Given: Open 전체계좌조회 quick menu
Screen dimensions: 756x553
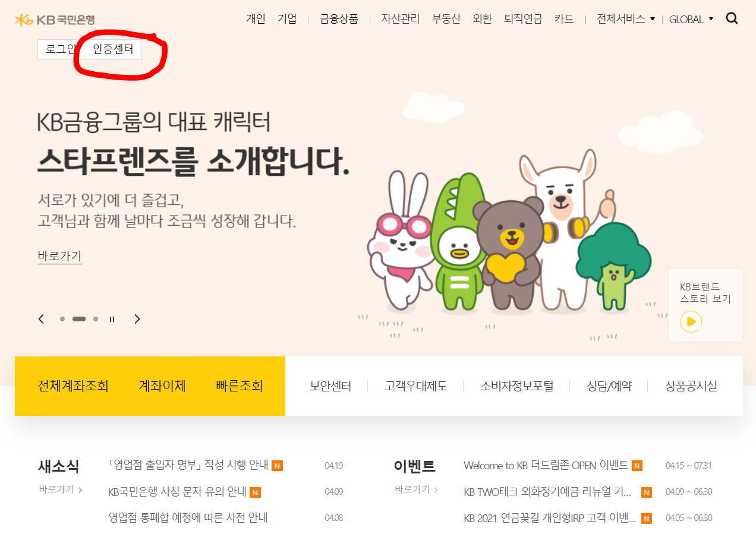Looking at the screenshot, I should coord(73,386).
